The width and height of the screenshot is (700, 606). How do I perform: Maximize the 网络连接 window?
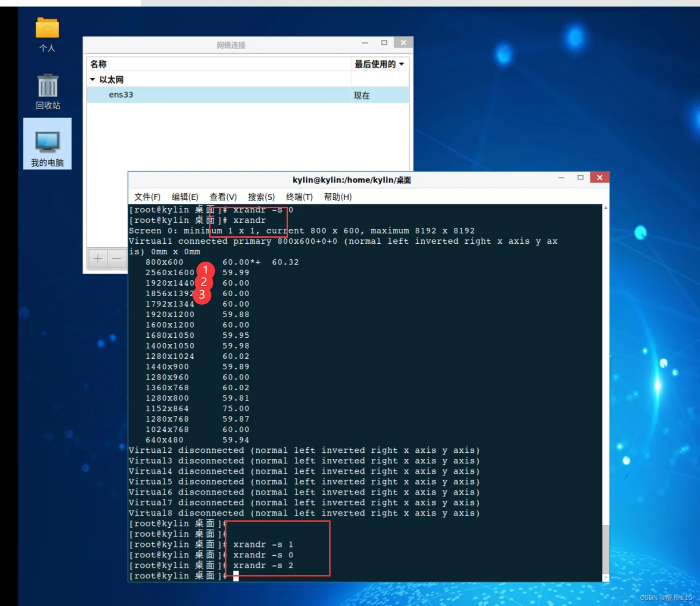click(x=384, y=43)
